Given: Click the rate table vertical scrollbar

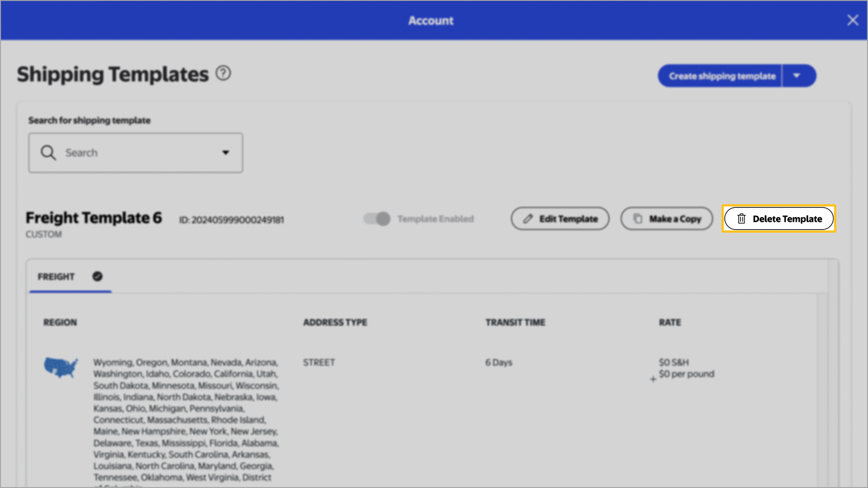Looking at the screenshot, I should click(x=822, y=389).
